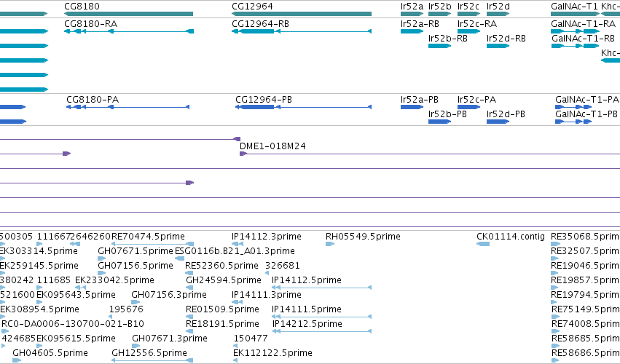620x364 pixels.
Task: Click the EK308954.5prime EST
Action: point(2,317)
